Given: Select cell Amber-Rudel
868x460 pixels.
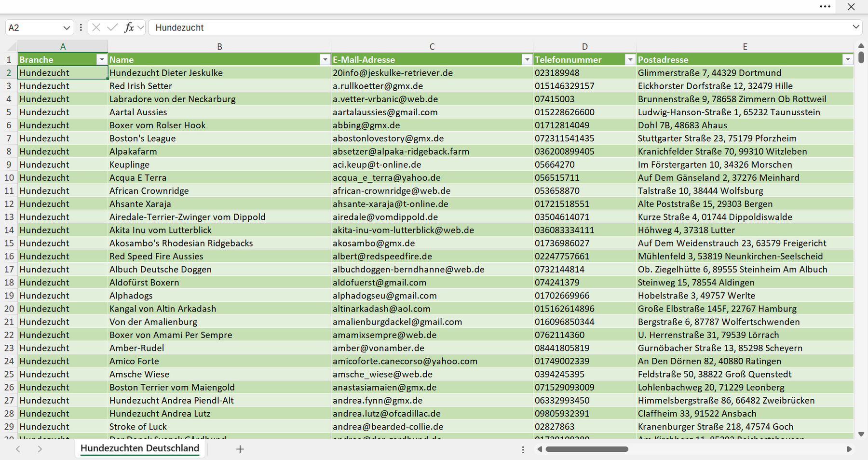Looking at the screenshot, I should [x=219, y=348].
